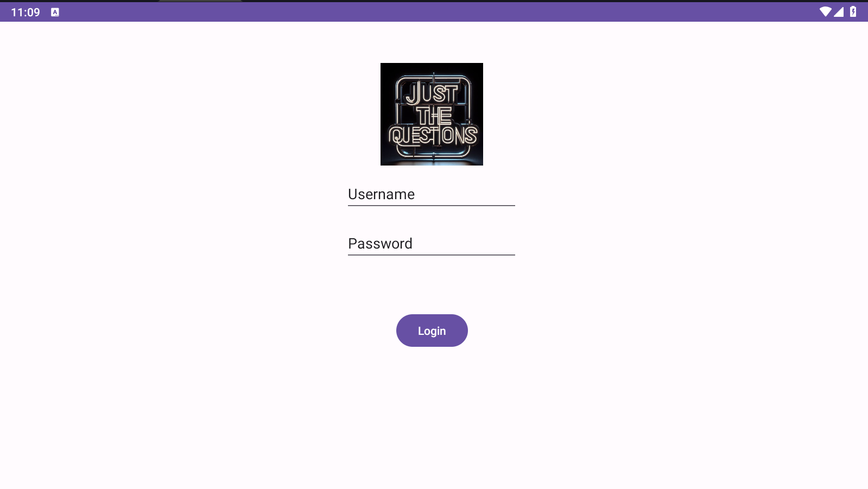Focus the Password input field

(432, 244)
